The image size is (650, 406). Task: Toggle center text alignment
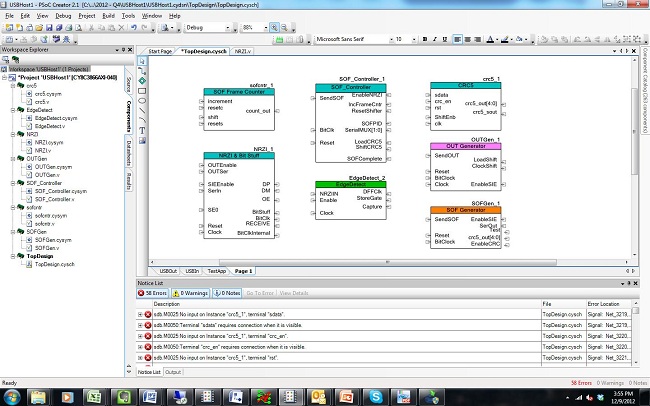[x=467, y=39]
